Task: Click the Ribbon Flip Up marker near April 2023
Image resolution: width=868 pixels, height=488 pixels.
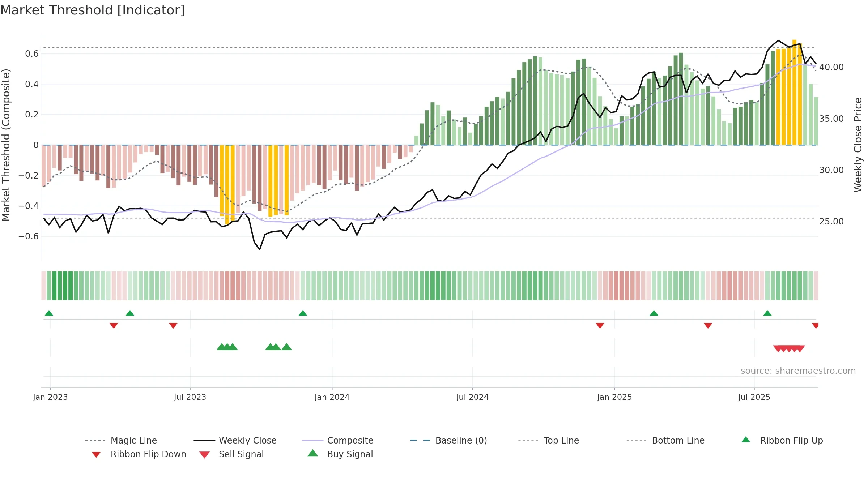Action: point(130,313)
